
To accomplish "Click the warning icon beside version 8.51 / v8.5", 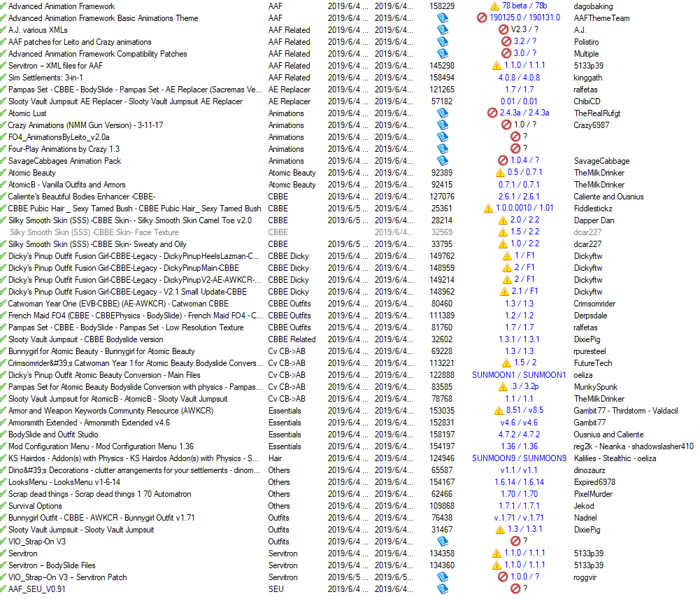I will tap(499, 410).
